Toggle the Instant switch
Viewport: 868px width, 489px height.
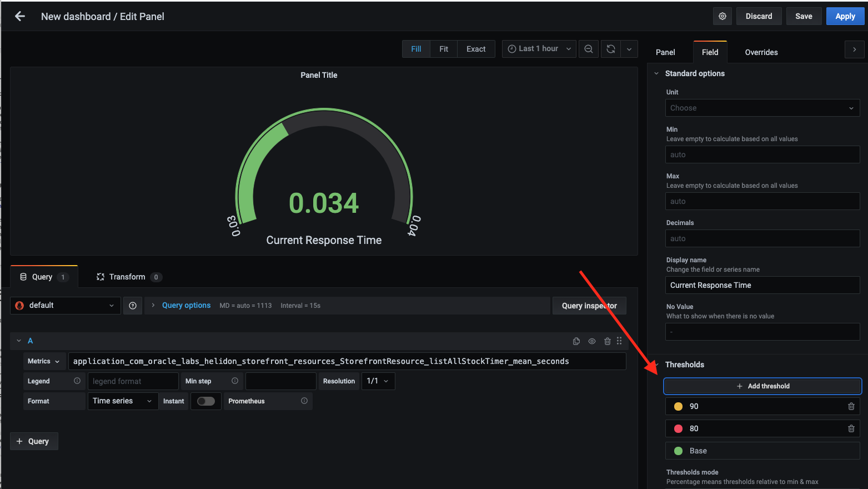(x=206, y=401)
